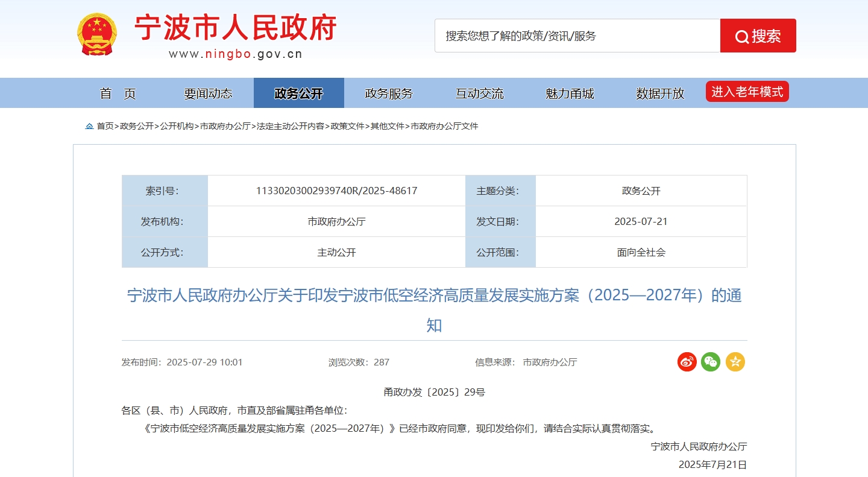Share article via WeChat icon
Image resolution: width=868 pixels, height=477 pixels.
[711, 362]
